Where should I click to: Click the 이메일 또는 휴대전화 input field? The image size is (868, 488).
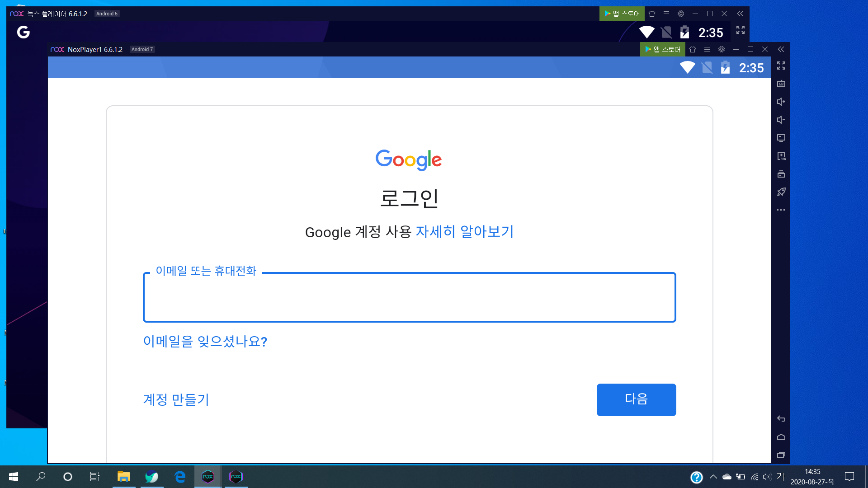[409, 297]
